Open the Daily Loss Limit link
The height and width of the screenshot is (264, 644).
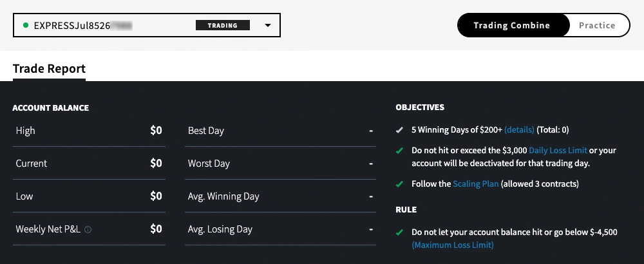[558, 151]
